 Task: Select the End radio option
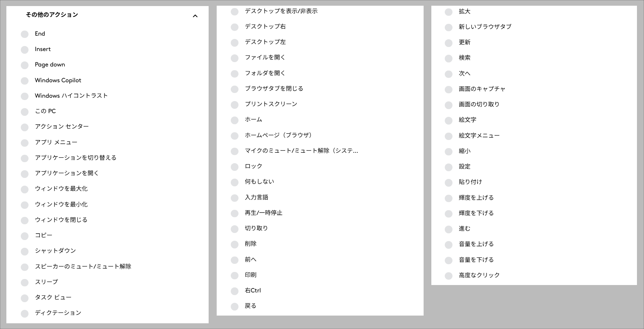[24, 34]
